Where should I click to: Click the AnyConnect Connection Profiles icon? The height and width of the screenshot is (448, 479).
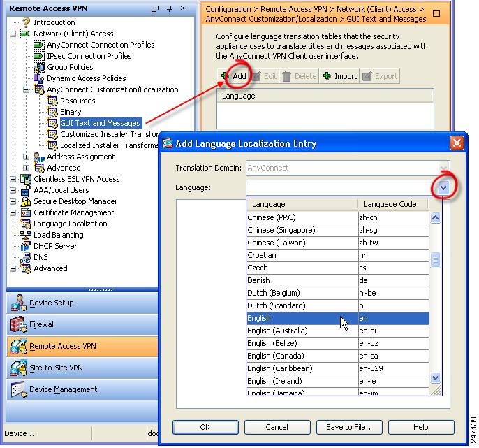tap(39, 45)
